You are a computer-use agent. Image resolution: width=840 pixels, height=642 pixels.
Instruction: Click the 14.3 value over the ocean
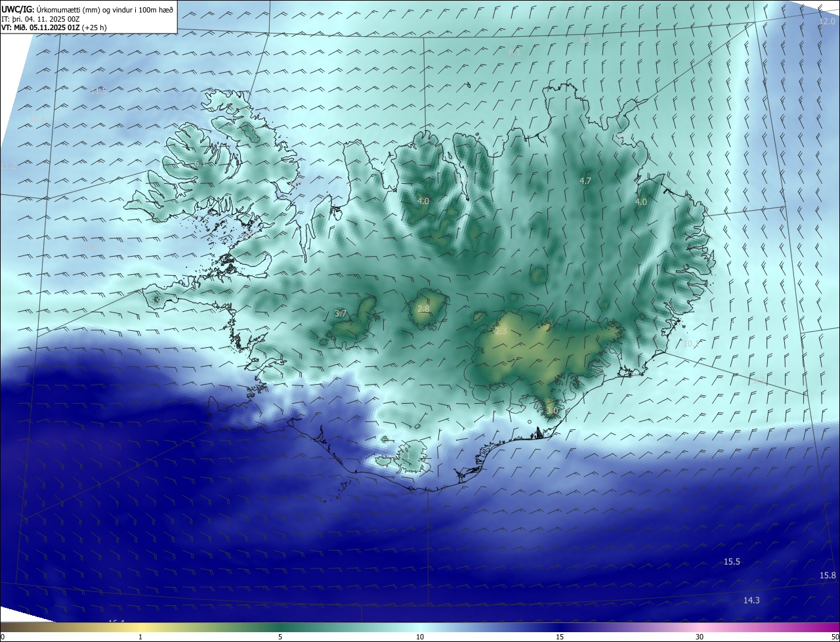[751, 601]
